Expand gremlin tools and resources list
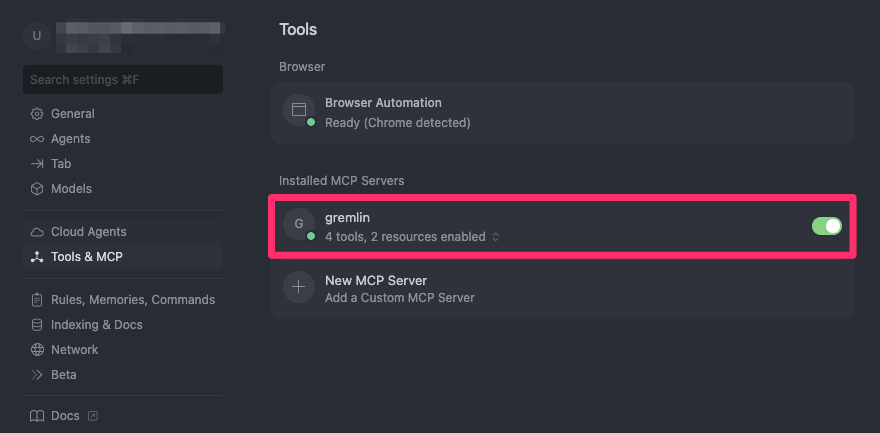This screenshot has width=880, height=433. 495,237
